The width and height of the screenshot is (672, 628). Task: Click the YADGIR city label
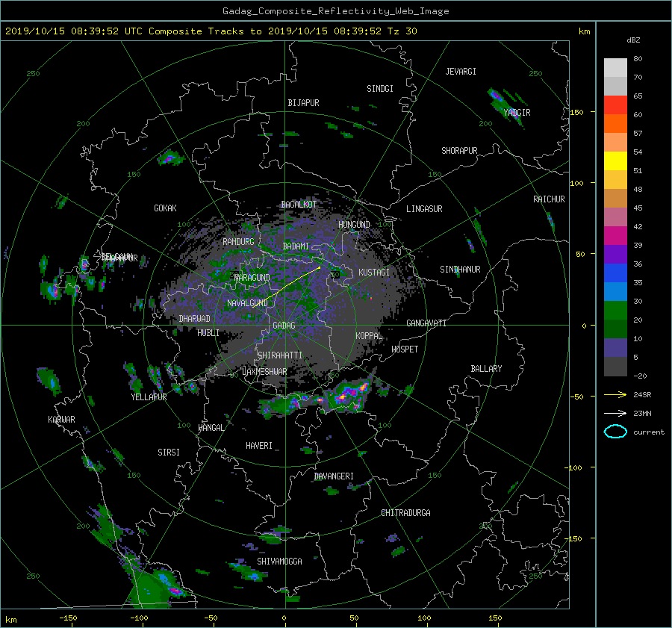pos(517,113)
